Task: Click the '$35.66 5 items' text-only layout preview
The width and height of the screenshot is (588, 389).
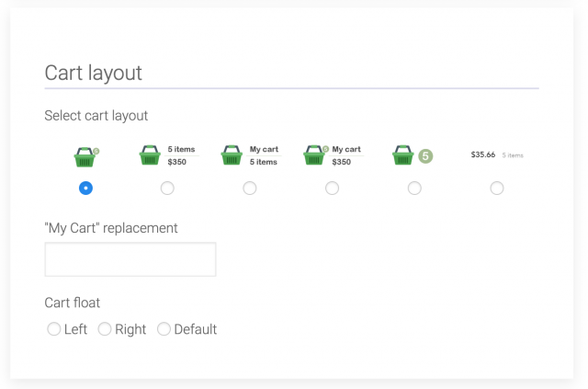Action: [x=496, y=155]
